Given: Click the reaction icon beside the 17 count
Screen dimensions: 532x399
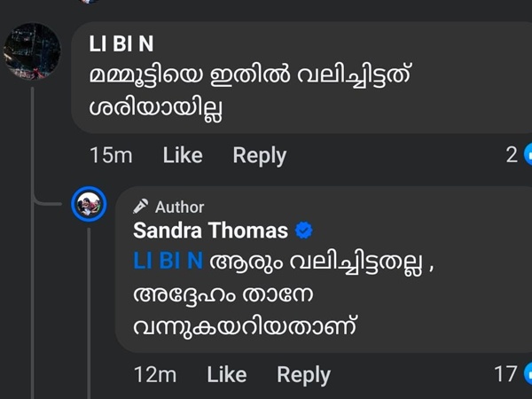Looking at the screenshot, I should [x=528, y=374].
